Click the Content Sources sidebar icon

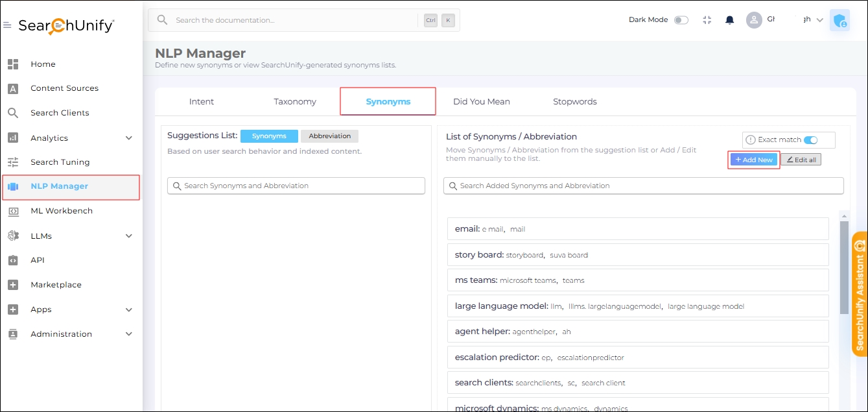coord(13,89)
